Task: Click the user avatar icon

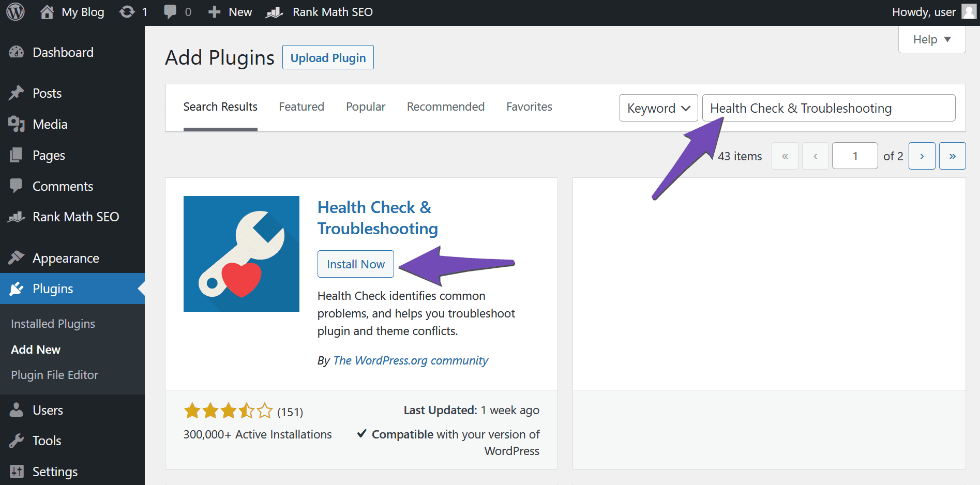Action: [969, 12]
